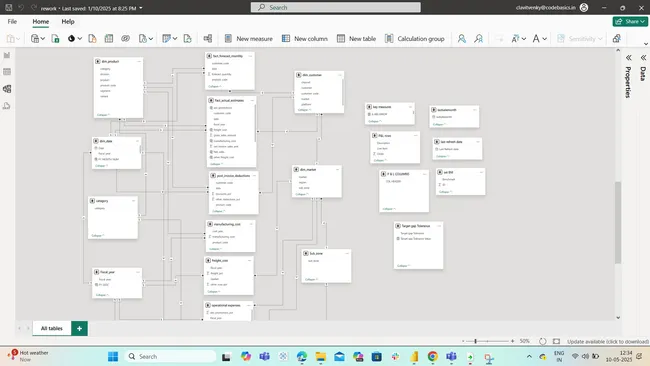Click the New table button
Screen dimensions: 650x366
pyautogui.click(x=357, y=39)
